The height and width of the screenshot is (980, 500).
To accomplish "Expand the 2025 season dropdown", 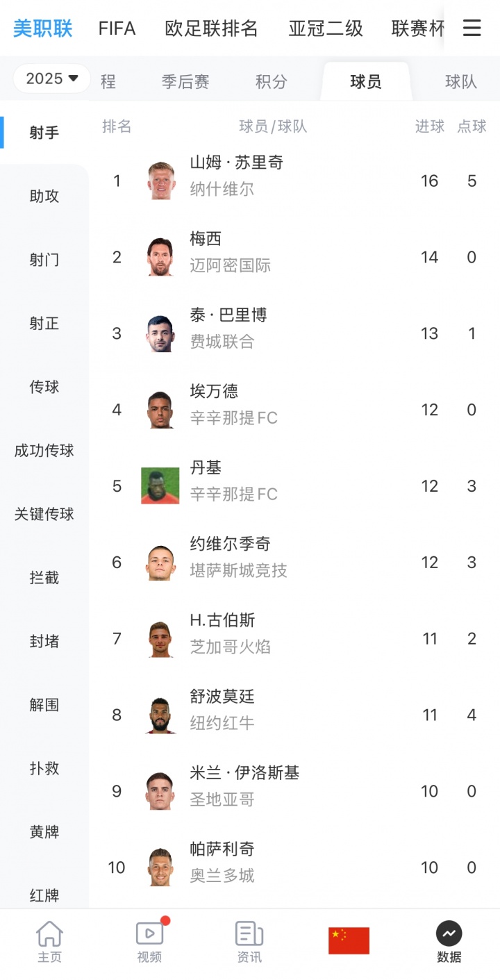I will point(52,78).
